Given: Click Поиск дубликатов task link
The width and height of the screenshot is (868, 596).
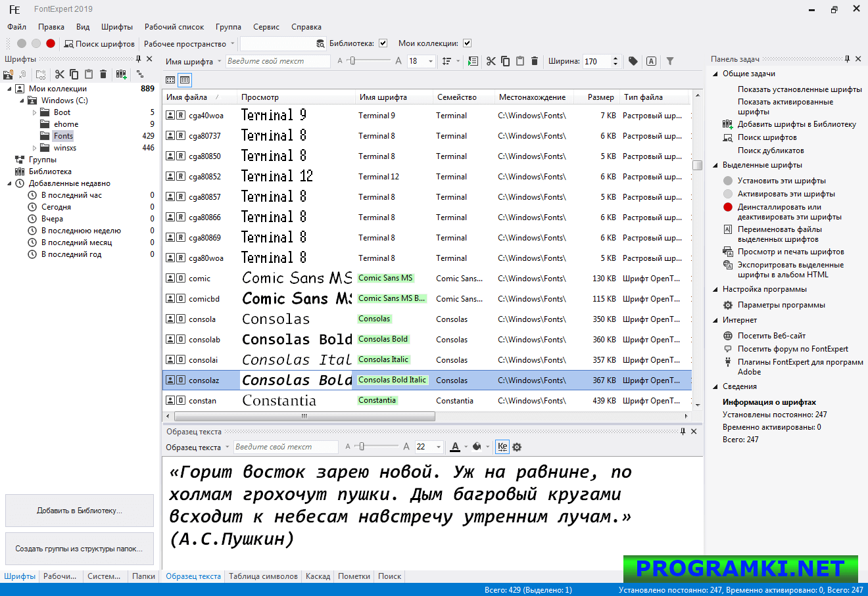Looking at the screenshot, I should pyautogui.click(x=771, y=150).
